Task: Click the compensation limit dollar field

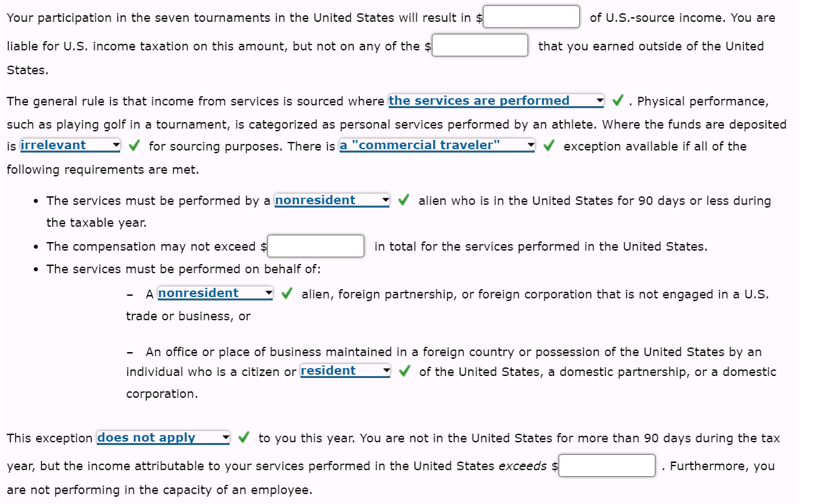Action: (x=315, y=246)
